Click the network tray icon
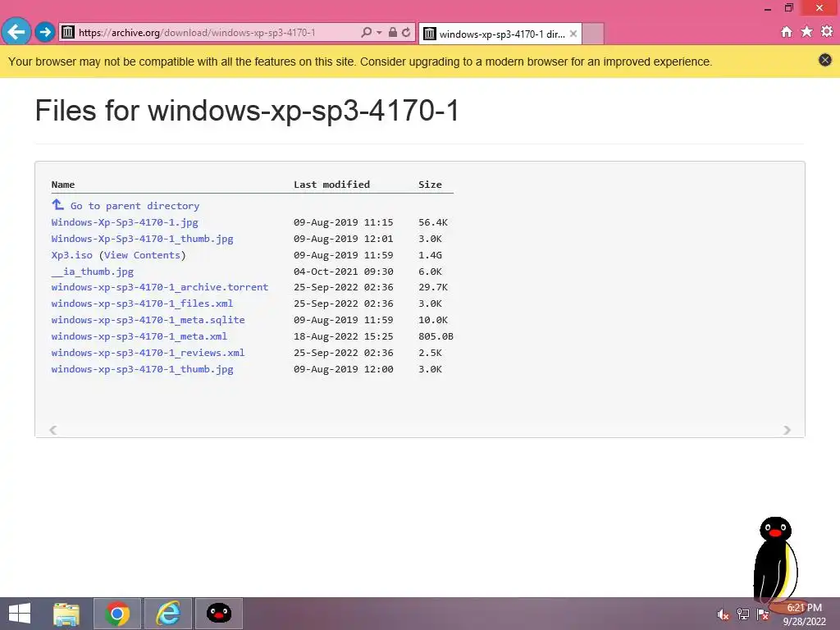 tap(743, 614)
